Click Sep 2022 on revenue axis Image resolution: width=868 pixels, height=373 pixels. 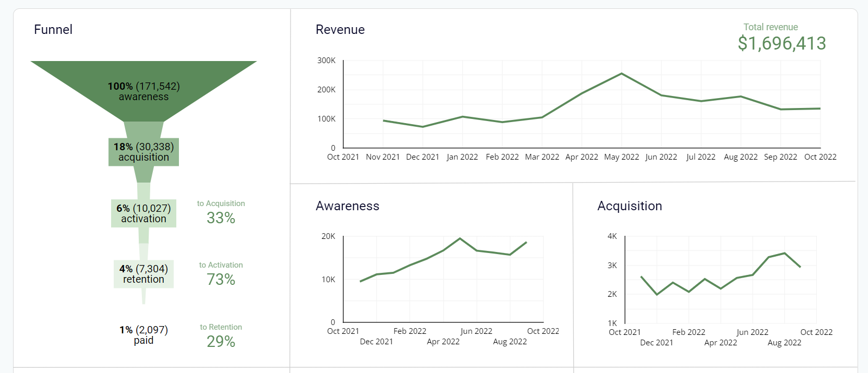click(780, 157)
